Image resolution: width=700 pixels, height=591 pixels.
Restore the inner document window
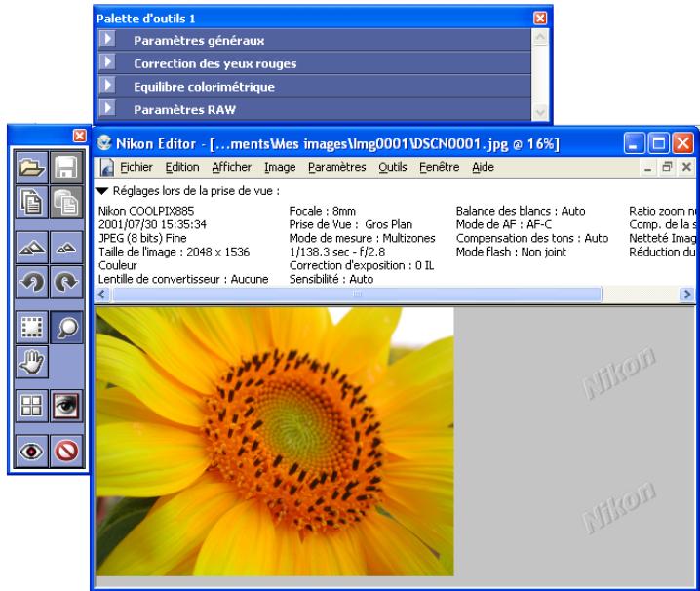click(x=668, y=168)
